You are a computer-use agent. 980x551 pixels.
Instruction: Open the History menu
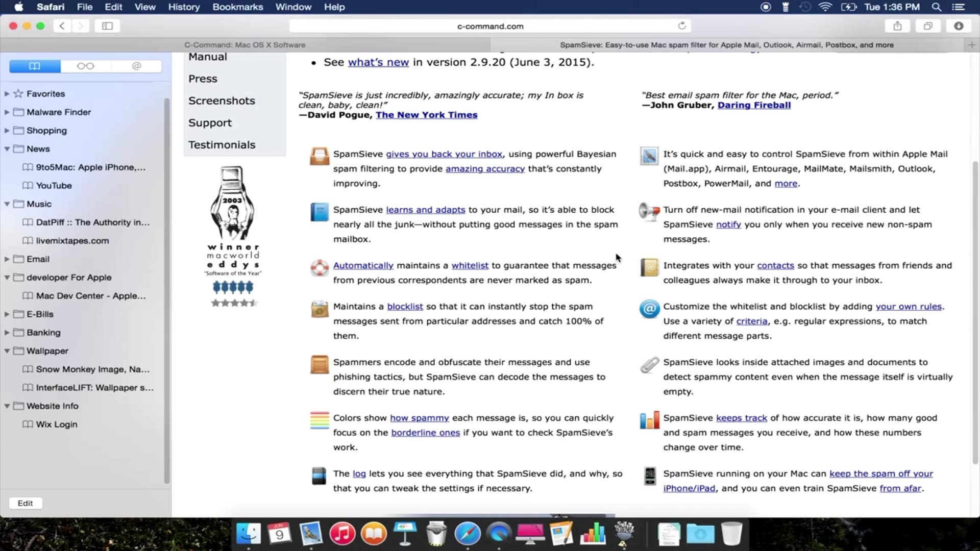[x=184, y=7]
